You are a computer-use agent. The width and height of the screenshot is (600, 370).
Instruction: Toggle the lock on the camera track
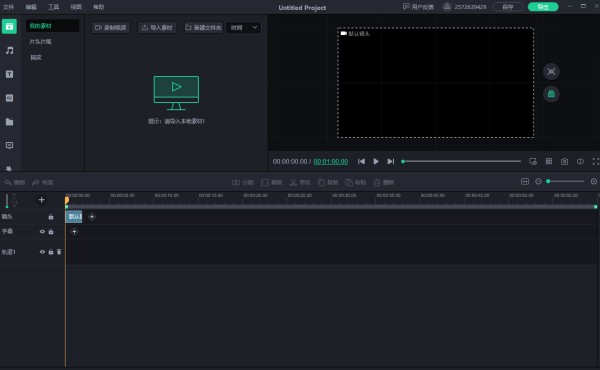point(51,217)
